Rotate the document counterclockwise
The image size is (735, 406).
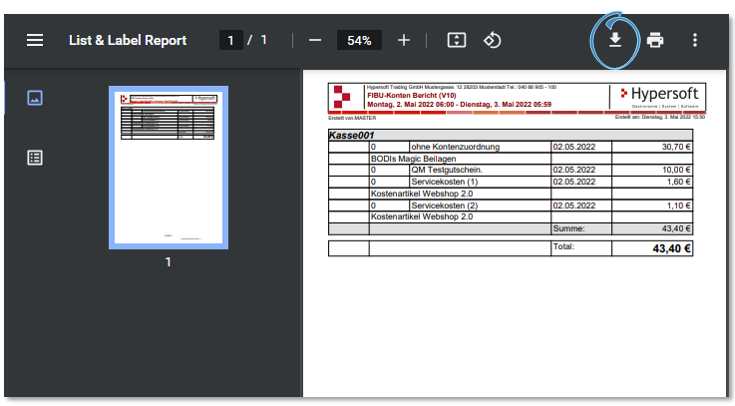pos(492,40)
